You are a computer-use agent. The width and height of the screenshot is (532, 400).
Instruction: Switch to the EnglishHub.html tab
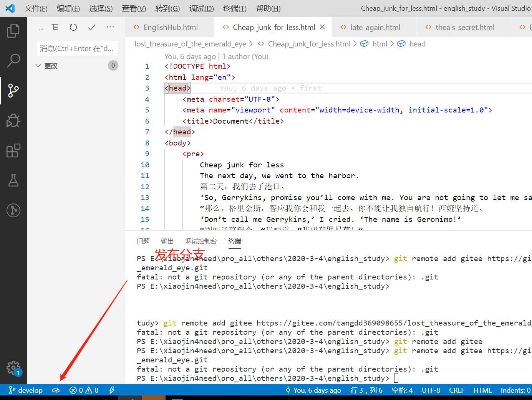[x=169, y=27]
